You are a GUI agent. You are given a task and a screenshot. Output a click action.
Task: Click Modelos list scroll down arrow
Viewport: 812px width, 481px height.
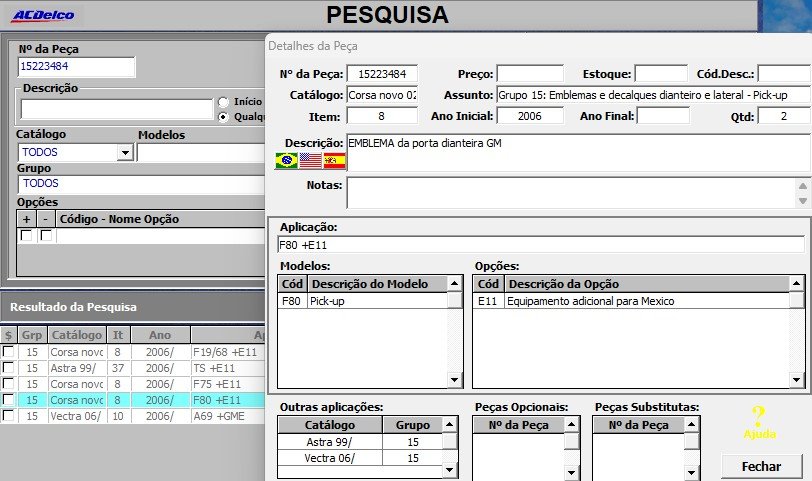point(454,380)
